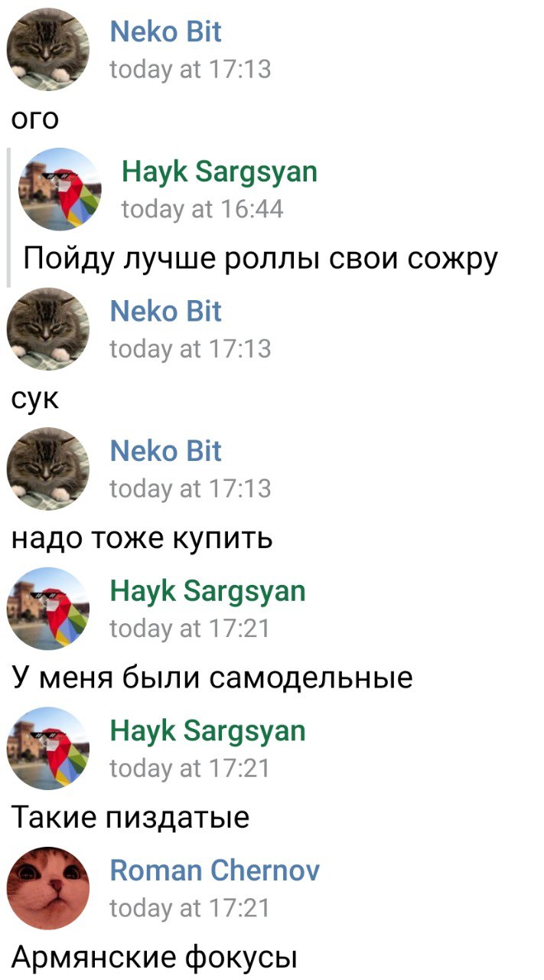Open Neko Bit's avatar above the 'сук' message
Viewport: 544px width, 980px height.
pos(48,328)
